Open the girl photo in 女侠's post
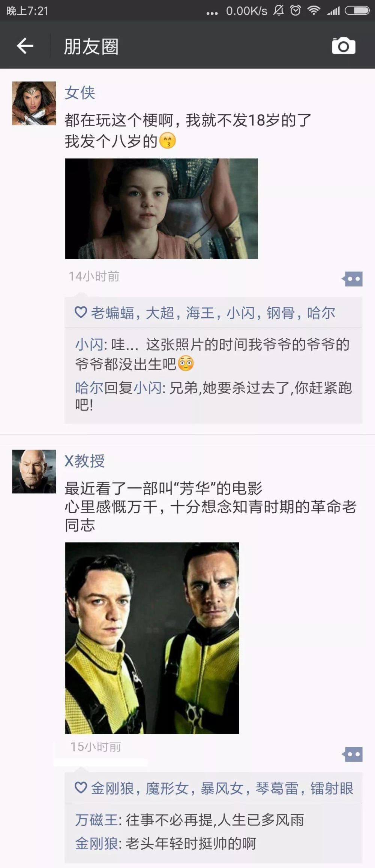375x868 pixels. point(162,209)
